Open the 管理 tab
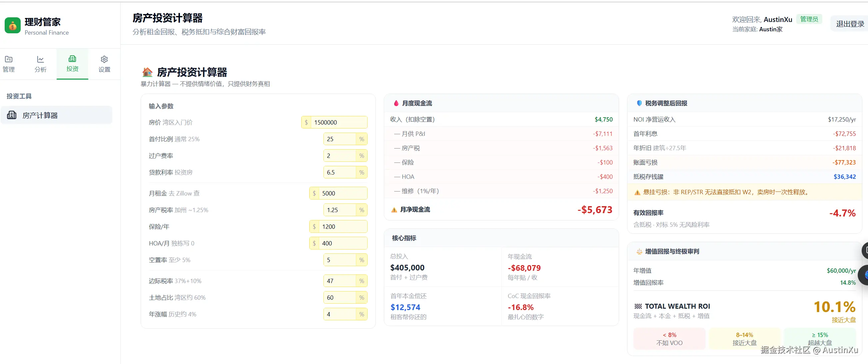Screen dimensions: 868x364 point(9,64)
